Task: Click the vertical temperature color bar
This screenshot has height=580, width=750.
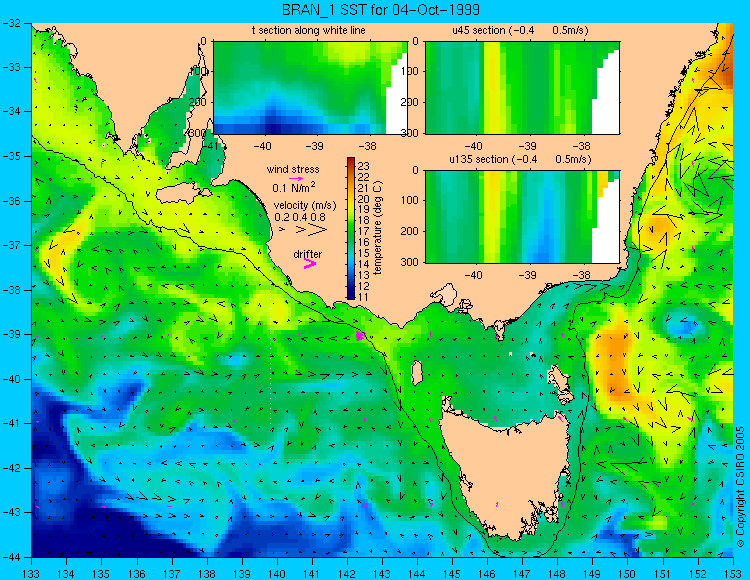Action: [x=351, y=229]
